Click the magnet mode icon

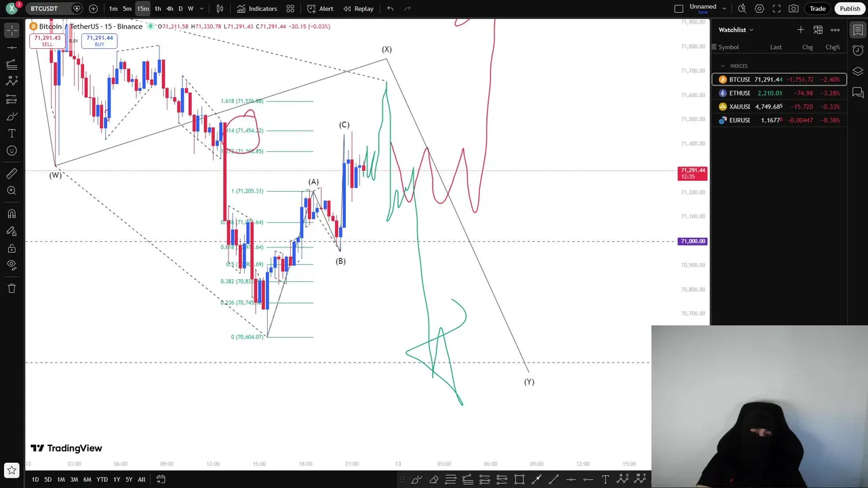(x=12, y=214)
